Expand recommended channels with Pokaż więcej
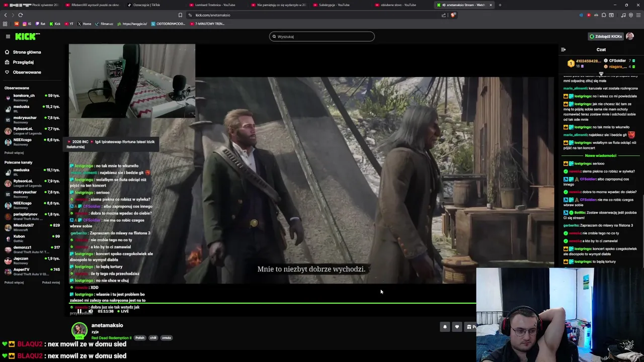The width and height of the screenshot is (644, 362). pos(14,283)
